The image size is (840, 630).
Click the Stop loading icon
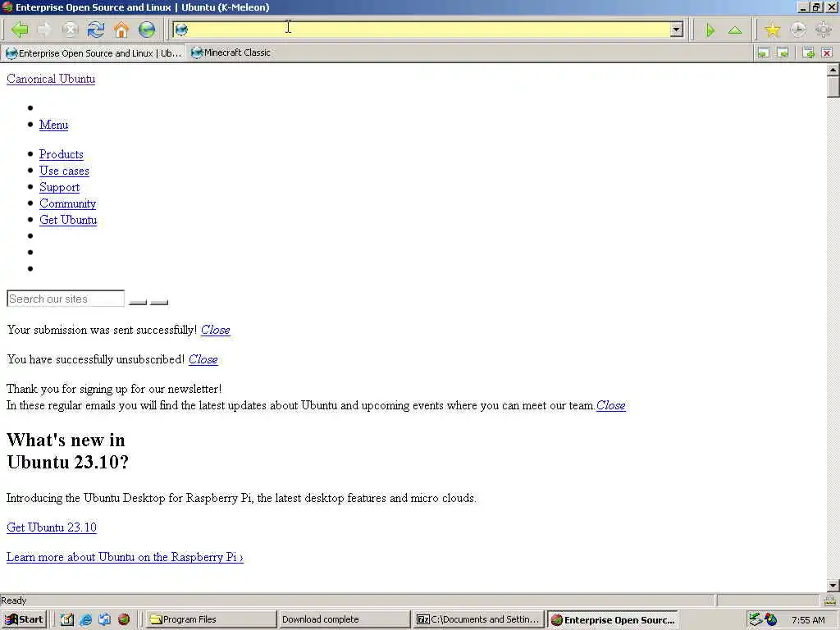(x=71, y=30)
